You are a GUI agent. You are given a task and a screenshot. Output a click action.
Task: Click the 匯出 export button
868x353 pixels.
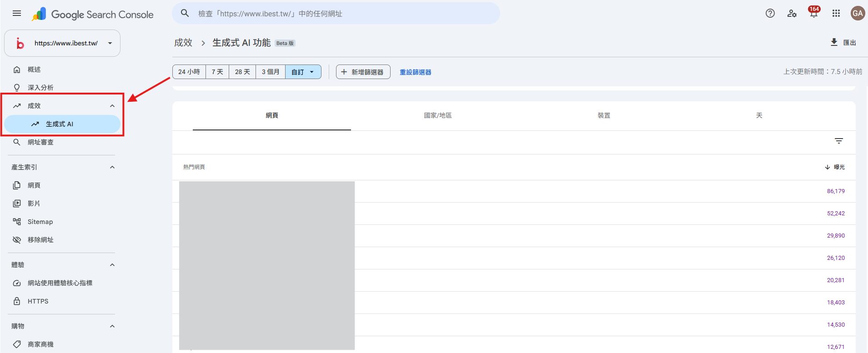pos(843,42)
